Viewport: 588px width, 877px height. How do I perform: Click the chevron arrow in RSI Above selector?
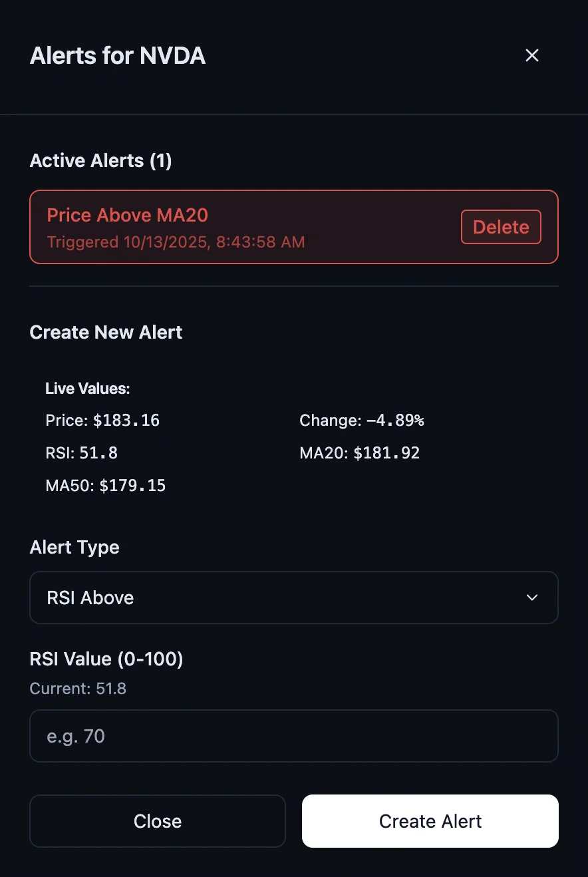pyautogui.click(x=532, y=598)
